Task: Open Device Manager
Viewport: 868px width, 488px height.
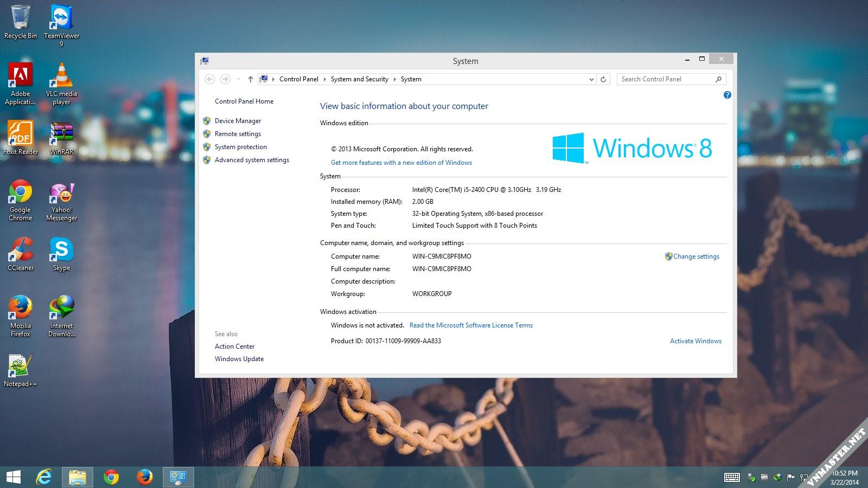Action: (238, 121)
